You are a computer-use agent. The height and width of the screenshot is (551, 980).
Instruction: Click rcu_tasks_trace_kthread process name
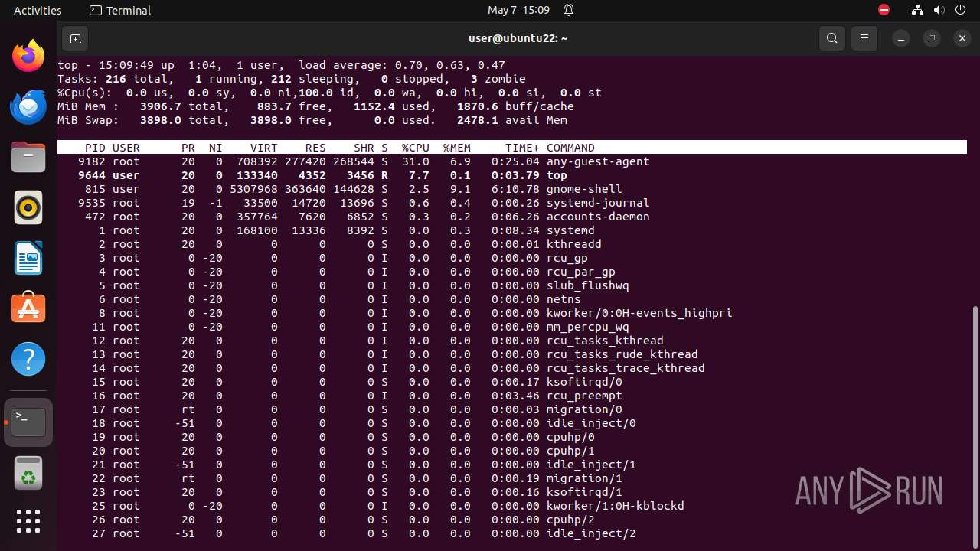point(626,368)
